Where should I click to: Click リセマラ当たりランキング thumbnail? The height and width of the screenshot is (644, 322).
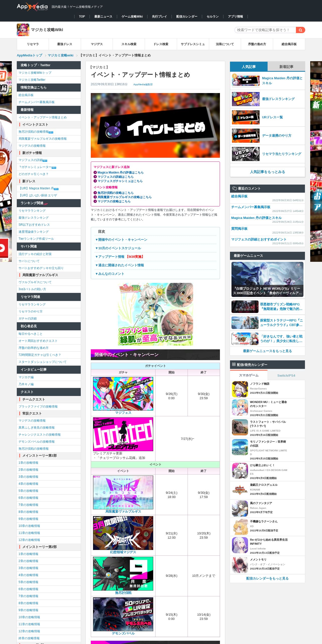(246, 154)
